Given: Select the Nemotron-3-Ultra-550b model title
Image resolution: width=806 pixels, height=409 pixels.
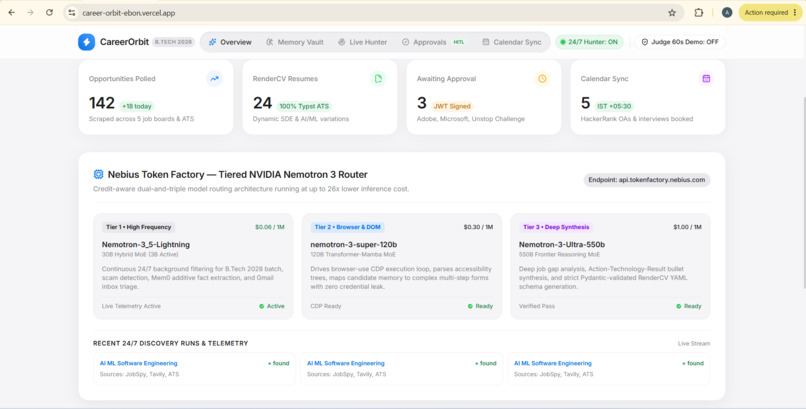Looking at the screenshot, I should 562,245.
